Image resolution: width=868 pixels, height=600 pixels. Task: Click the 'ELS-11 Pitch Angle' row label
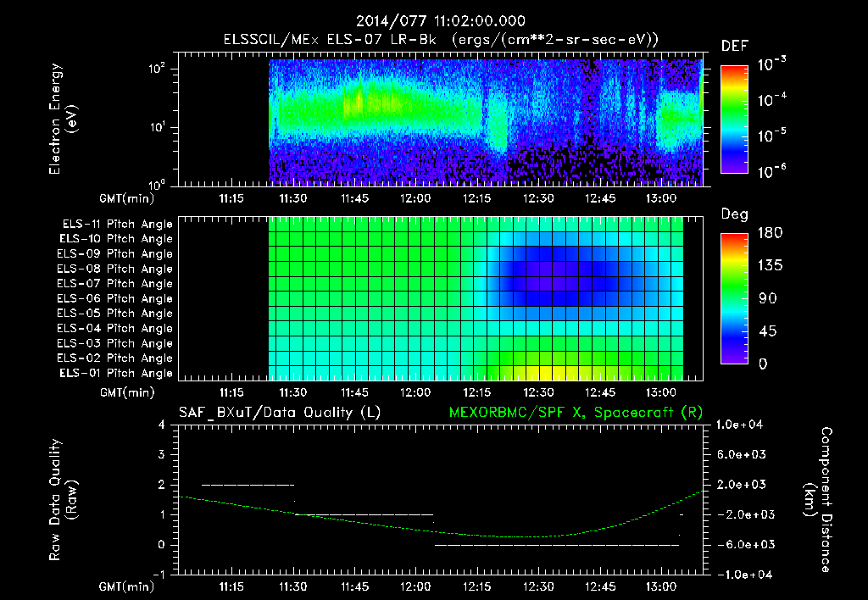(117, 225)
